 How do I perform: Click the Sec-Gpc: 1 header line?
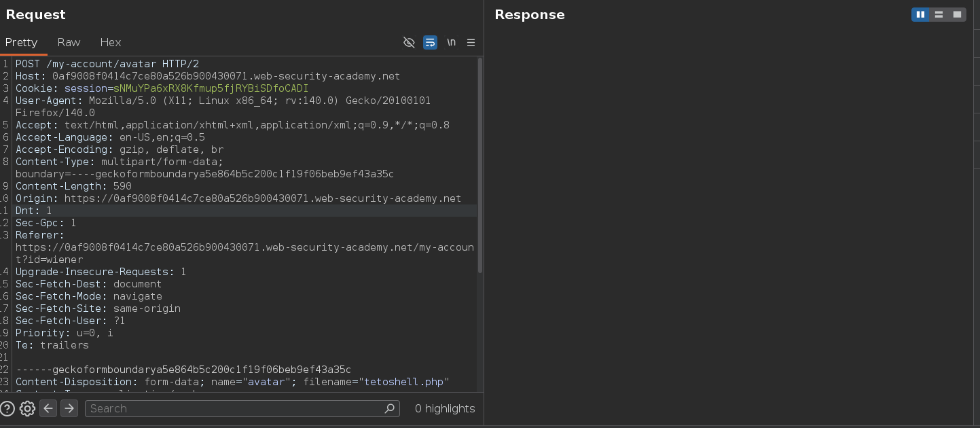(46, 223)
